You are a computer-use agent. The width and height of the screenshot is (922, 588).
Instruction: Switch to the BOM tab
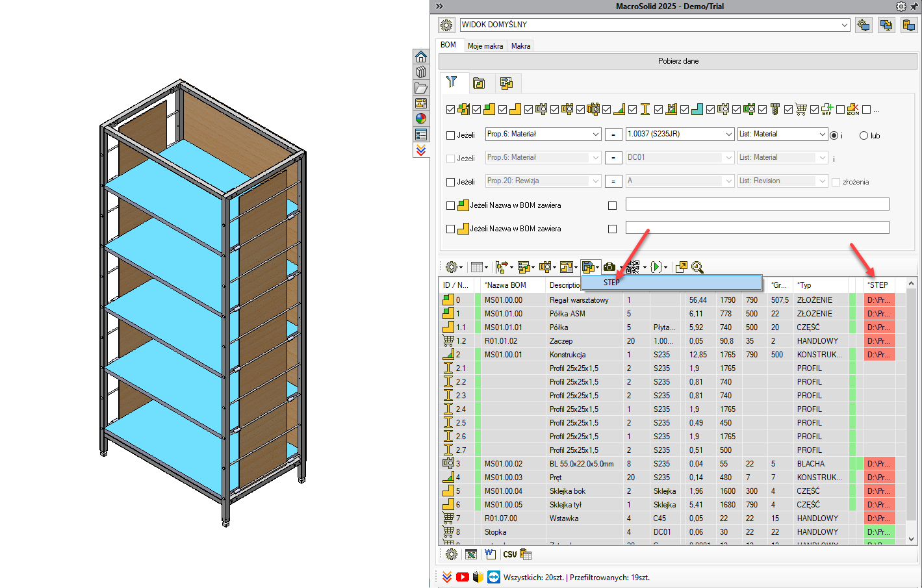tap(448, 45)
